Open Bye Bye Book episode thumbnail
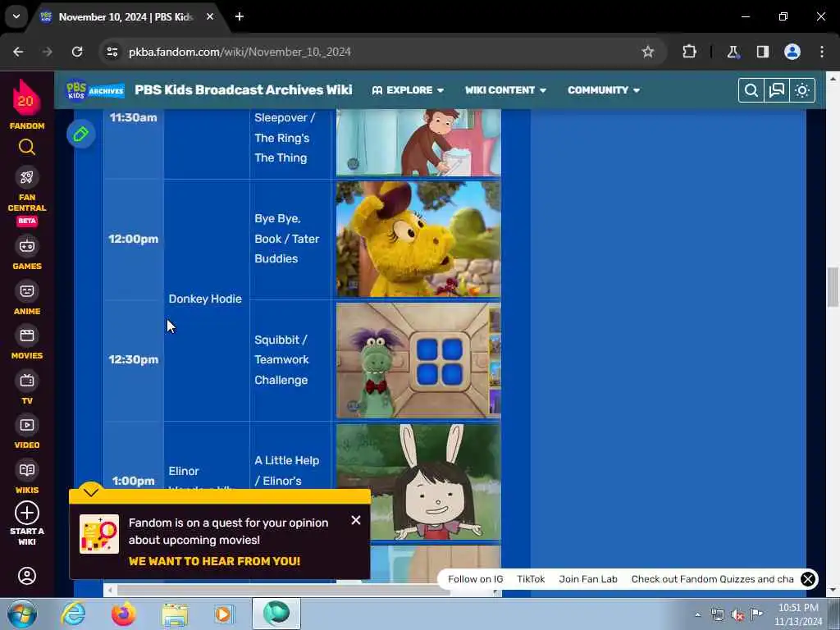Screen dimensions: 840x630 pyautogui.click(x=418, y=239)
